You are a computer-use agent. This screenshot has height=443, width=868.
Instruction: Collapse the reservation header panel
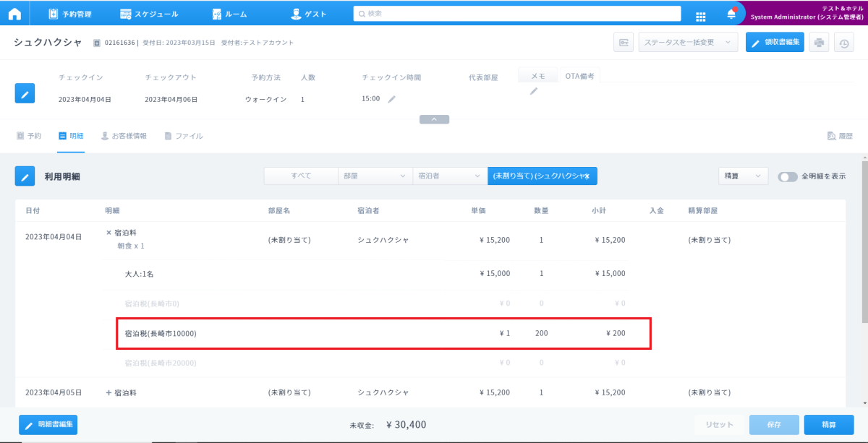[x=434, y=119]
